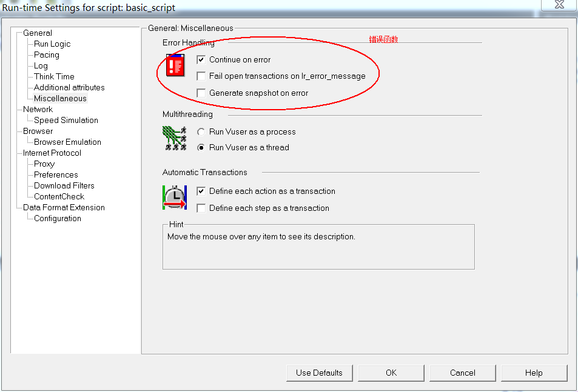This screenshot has width=578, height=392.
Task: Open the Speed Simulation settings
Action: [x=66, y=121]
